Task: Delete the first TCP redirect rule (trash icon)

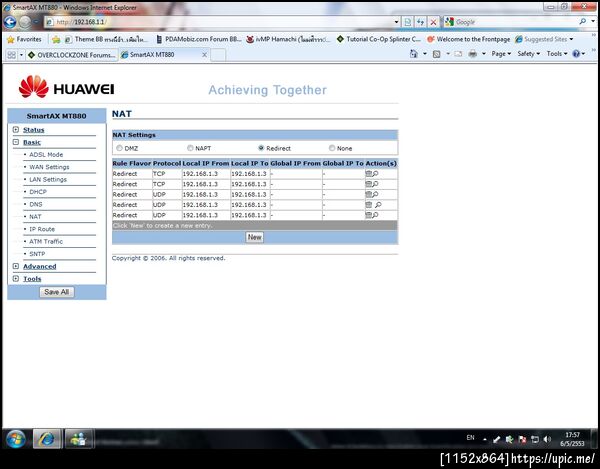Action: [x=368, y=174]
